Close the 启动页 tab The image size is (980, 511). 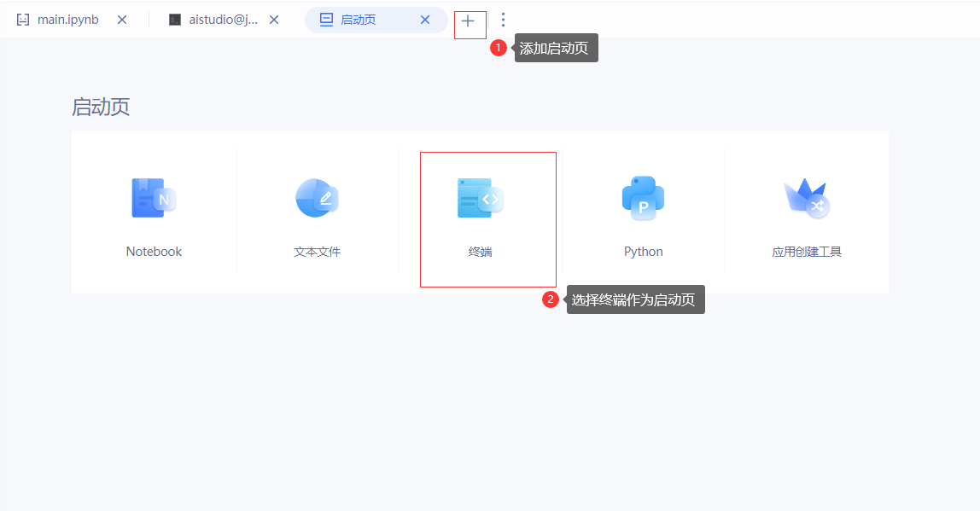click(x=425, y=20)
